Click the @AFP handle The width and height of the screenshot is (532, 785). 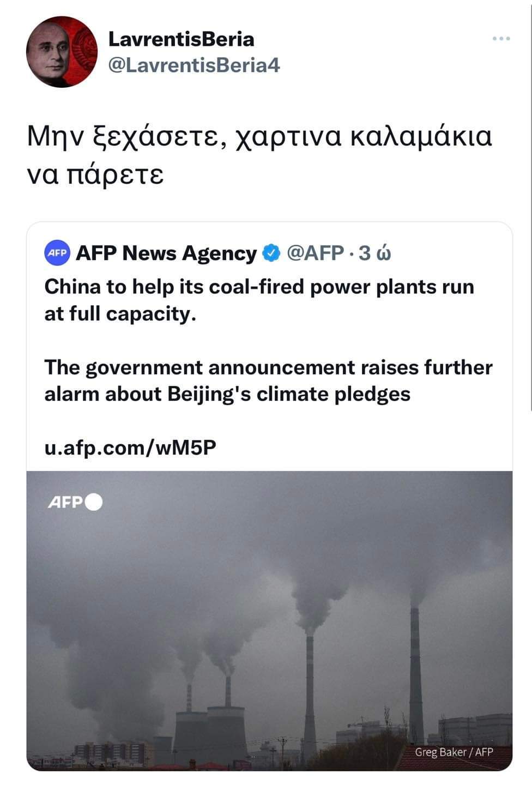tap(315, 253)
